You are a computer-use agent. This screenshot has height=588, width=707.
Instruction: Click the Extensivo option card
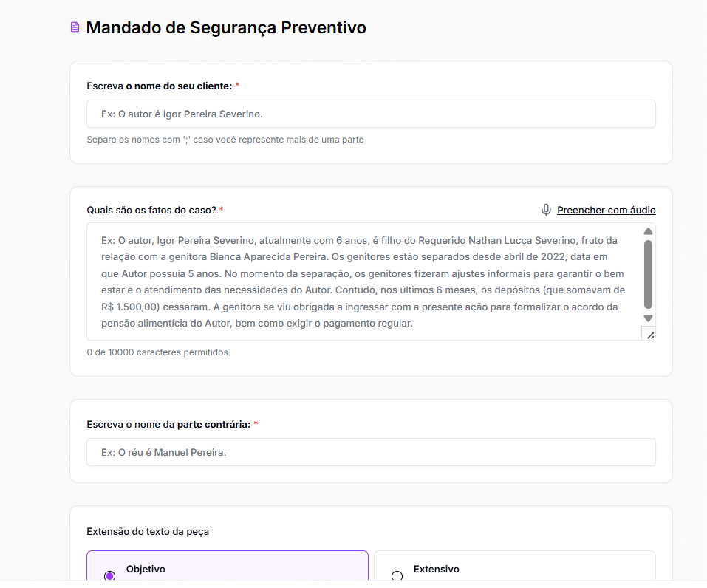(x=515, y=569)
